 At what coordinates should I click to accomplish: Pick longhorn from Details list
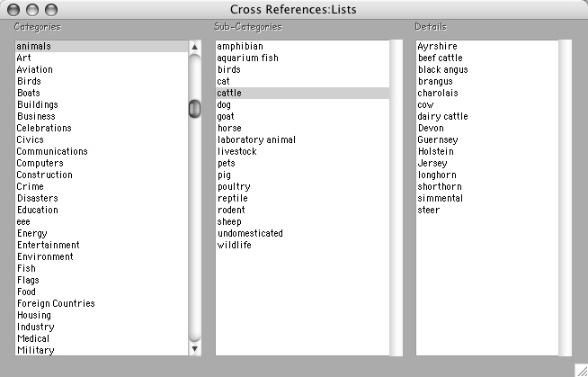[x=437, y=175]
